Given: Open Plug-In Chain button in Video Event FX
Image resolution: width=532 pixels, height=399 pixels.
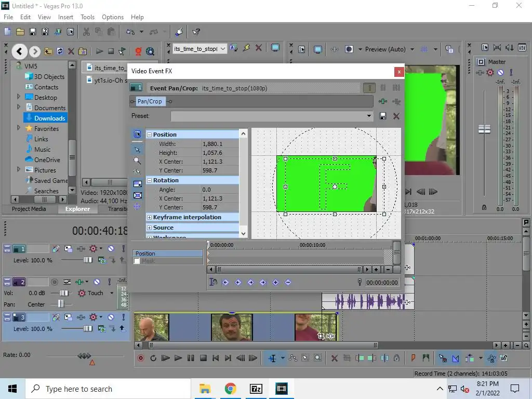Looking at the screenshot, I should pos(383,101).
